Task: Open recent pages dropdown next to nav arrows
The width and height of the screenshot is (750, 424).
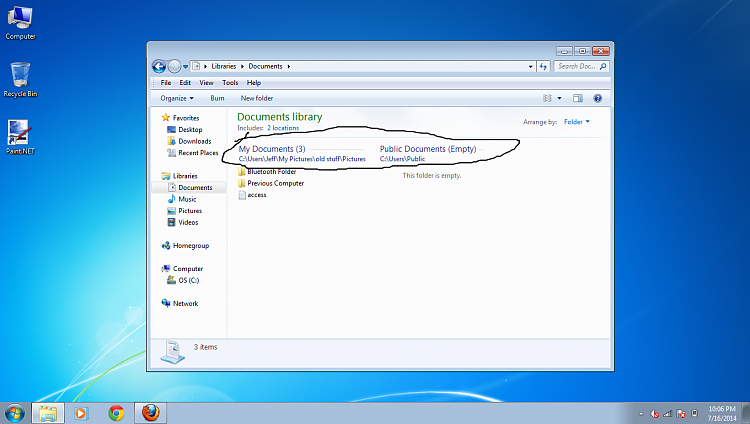Action: (x=186, y=67)
